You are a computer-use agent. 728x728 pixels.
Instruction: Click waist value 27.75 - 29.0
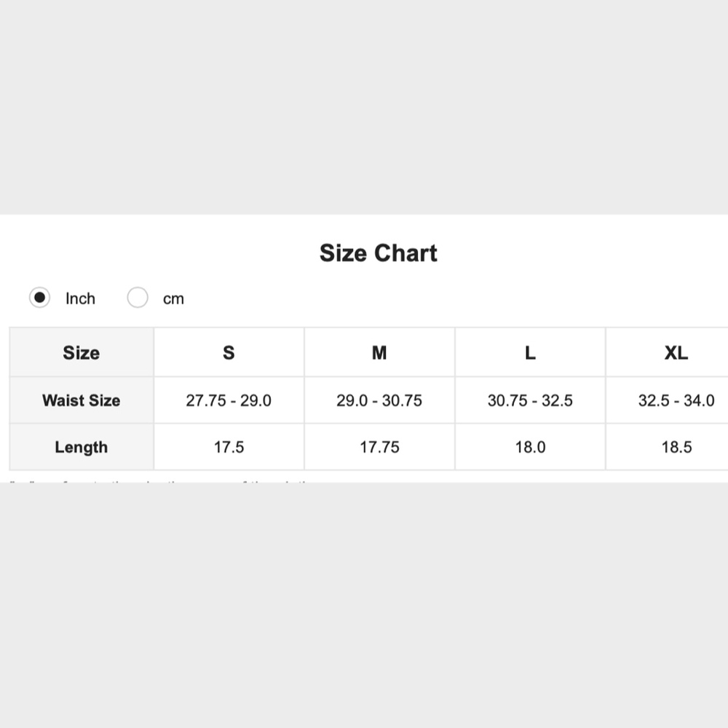[x=229, y=400]
